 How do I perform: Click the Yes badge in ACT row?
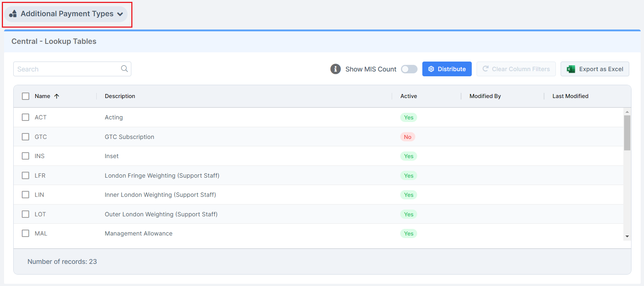(x=409, y=117)
